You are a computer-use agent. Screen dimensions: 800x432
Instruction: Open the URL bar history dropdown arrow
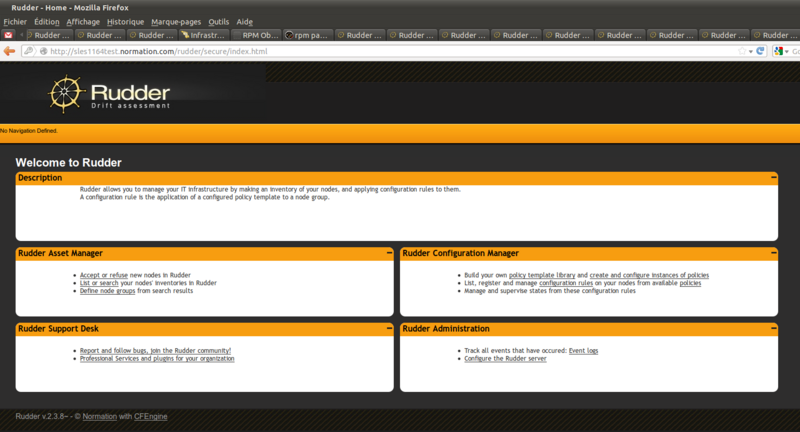[751, 52]
